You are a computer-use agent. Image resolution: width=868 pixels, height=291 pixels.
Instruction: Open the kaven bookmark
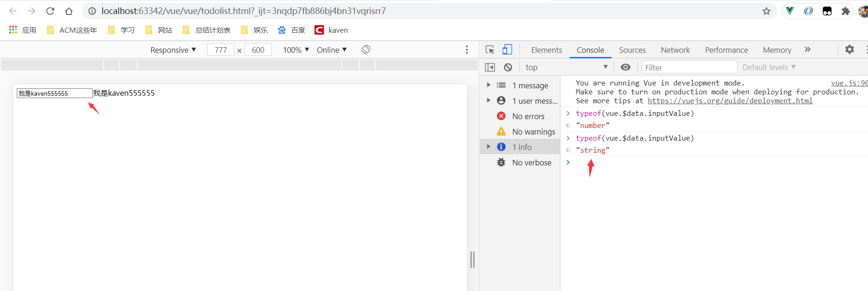[331, 30]
